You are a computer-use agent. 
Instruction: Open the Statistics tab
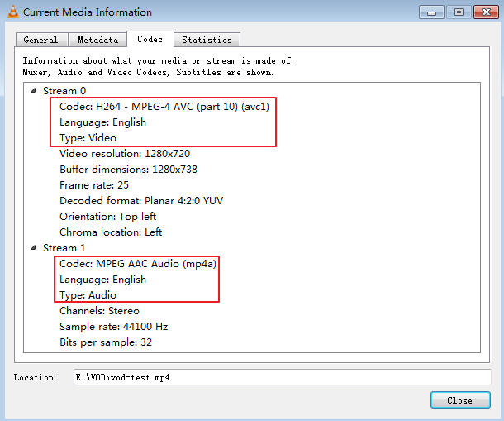pos(207,40)
